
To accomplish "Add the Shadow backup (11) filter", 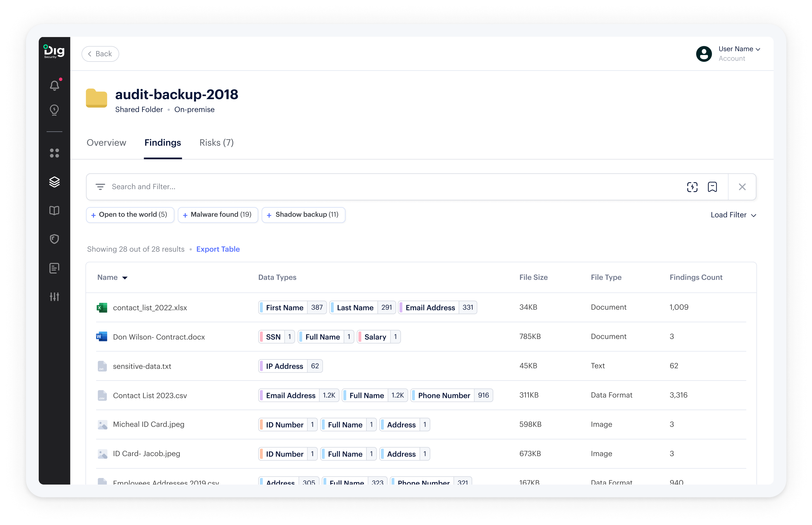I will point(303,215).
